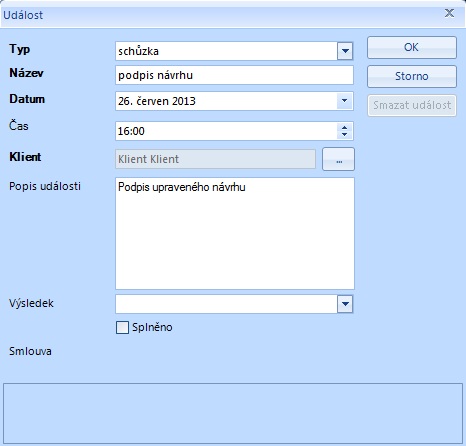466x446 pixels.
Task: Close the Událost dialog with X
Action: click(449, 13)
